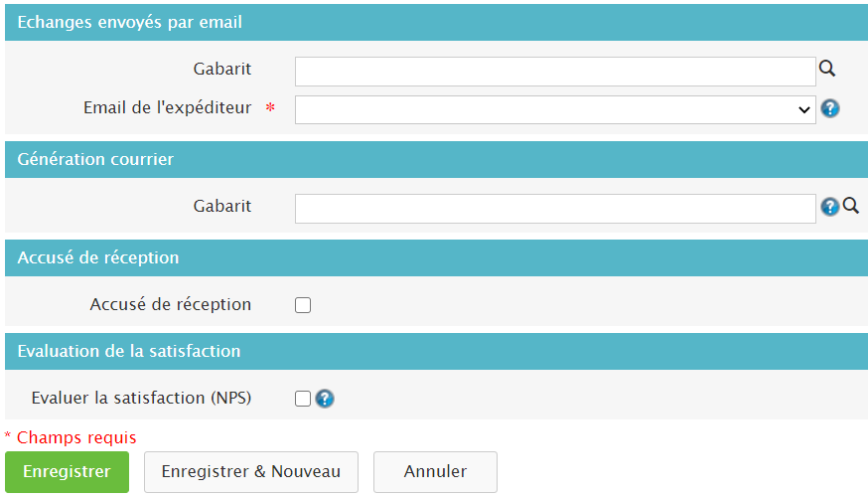Click the Echanges envoyés par email section header
The height and width of the screenshot is (498, 868).
436,22
